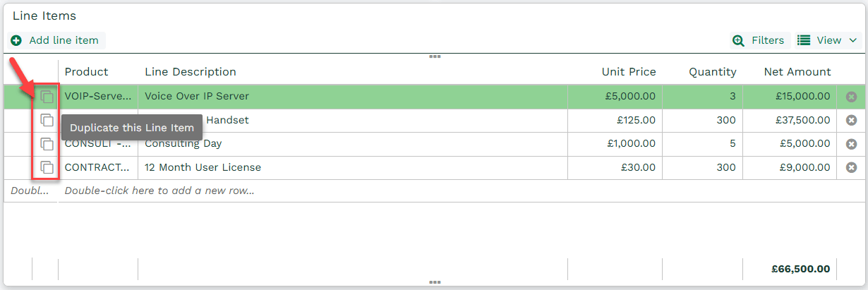Delete the 12 Month User License row
This screenshot has height=290, width=868.
[851, 168]
